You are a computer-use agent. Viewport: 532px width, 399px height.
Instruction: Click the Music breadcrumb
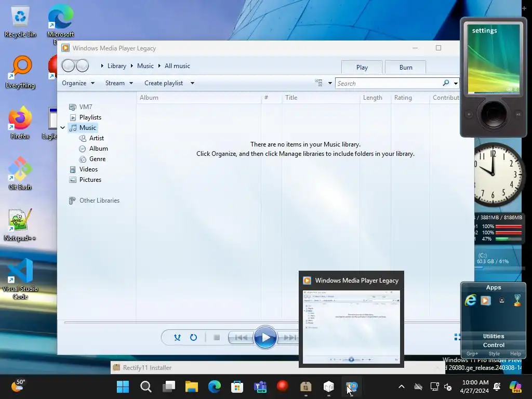coord(145,66)
